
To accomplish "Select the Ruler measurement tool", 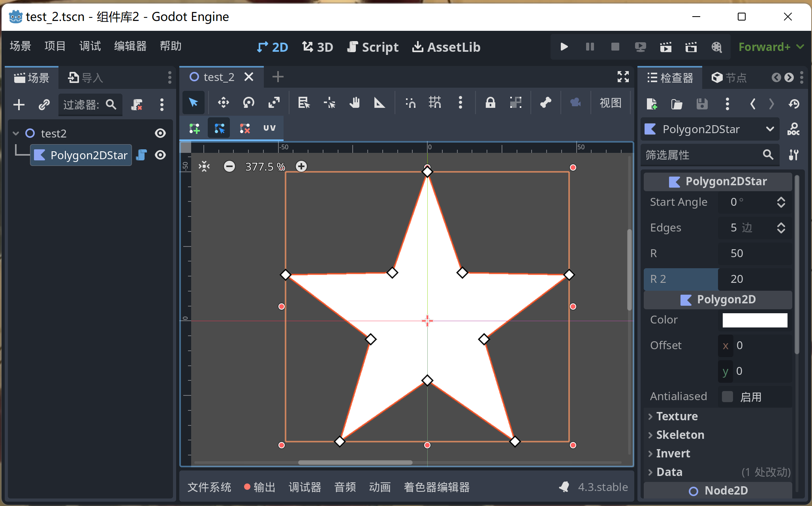I will point(380,103).
